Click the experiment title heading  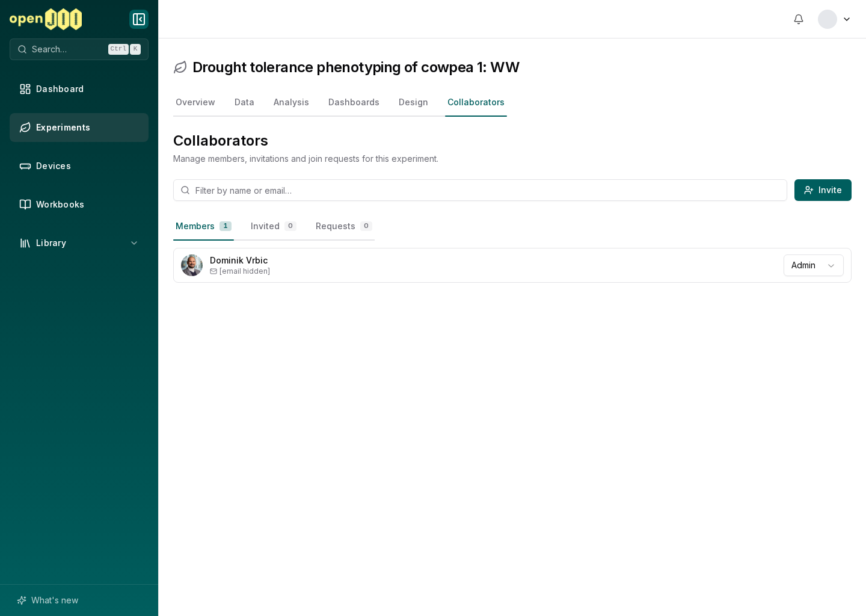(x=356, y=67)
